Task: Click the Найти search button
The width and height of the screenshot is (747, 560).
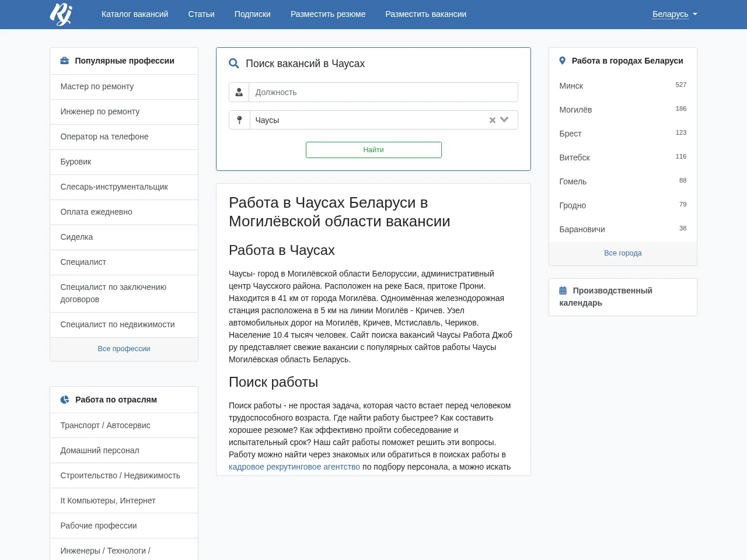Action: click(x=373, y=150)
